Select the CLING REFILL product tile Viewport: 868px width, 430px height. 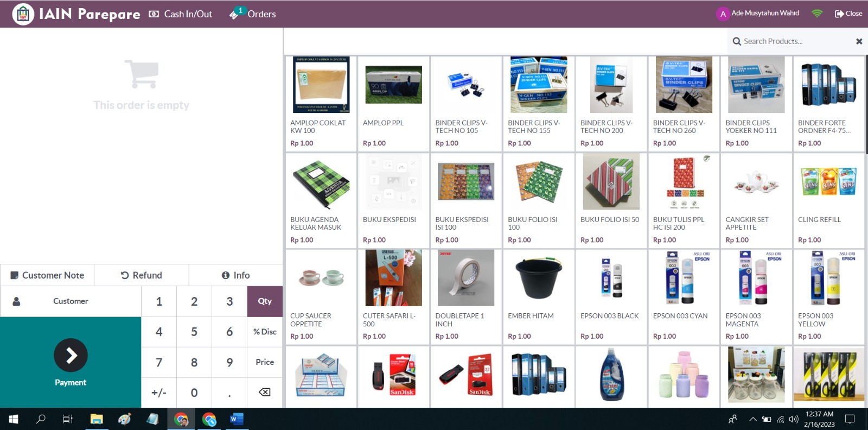pyautogui.click(x=828, y=200)
